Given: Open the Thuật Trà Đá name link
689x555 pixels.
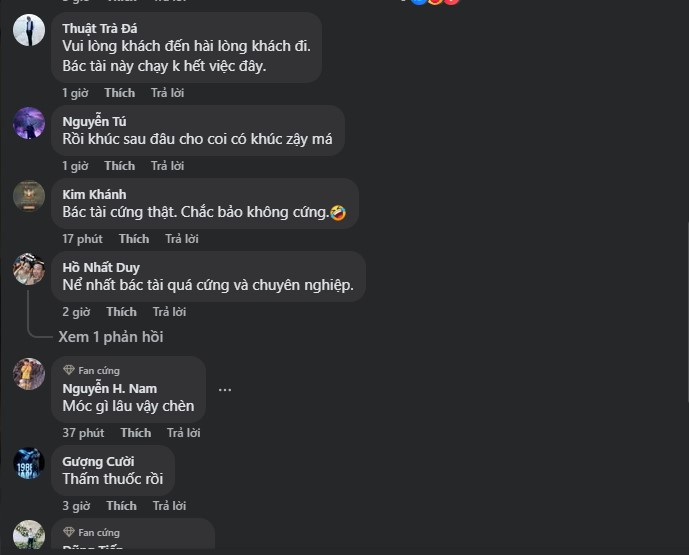Looking at the screenshot, I should pyautogui.click(x=100, y=28).
